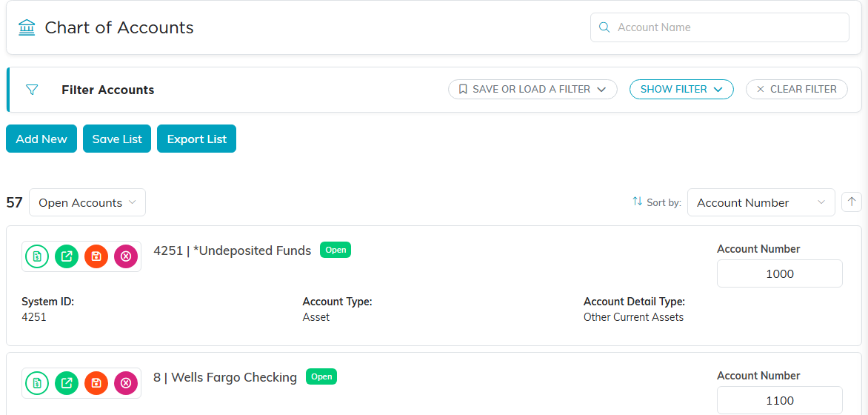Click orange save icon for Wells Fargo Checking

click(x=96, y=383)
